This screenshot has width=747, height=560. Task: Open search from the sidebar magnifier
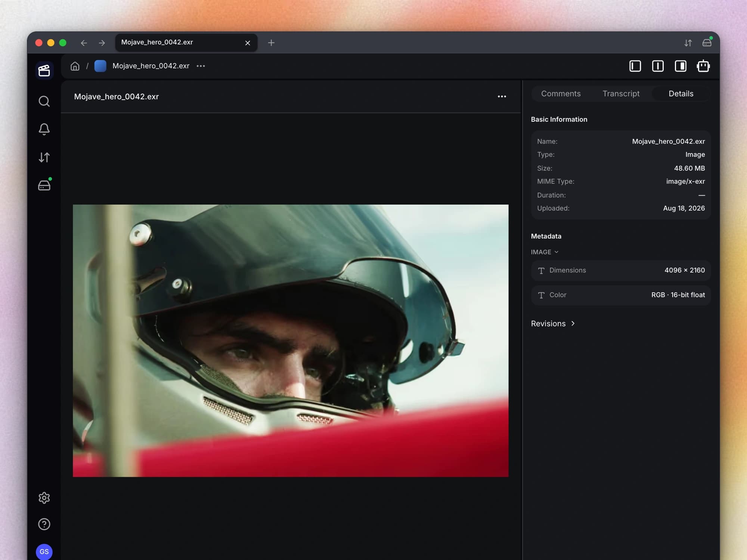coord(44,101)
